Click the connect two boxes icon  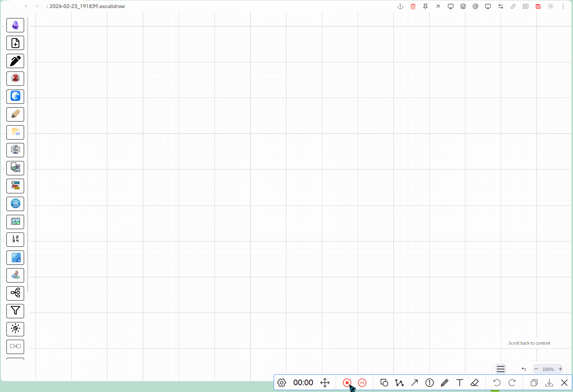click(x=15, y=347)
